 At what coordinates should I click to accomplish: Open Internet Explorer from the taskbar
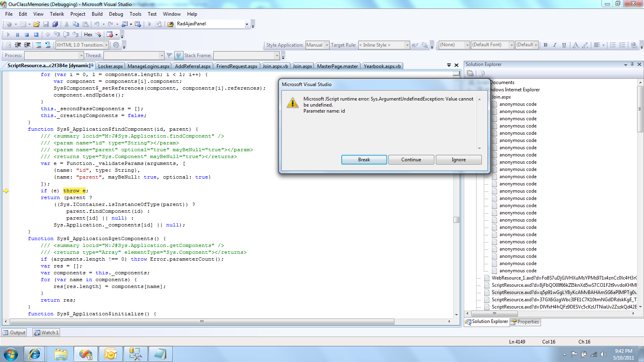35,354
